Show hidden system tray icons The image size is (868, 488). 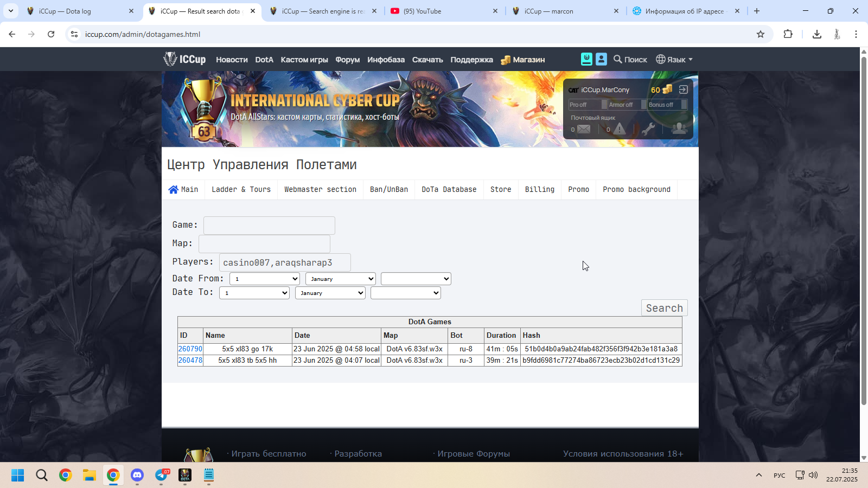(x=758, y=475)
